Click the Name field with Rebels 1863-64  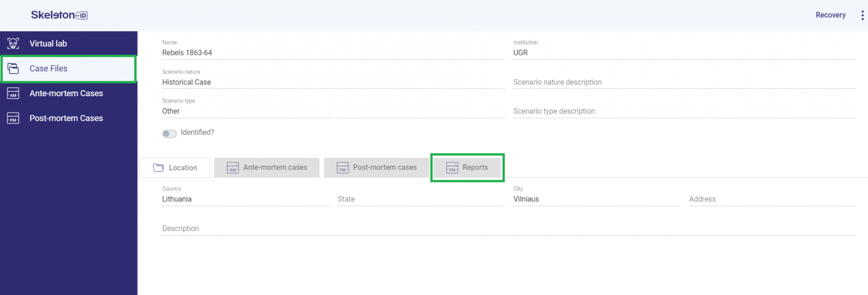tap(333, 53)
